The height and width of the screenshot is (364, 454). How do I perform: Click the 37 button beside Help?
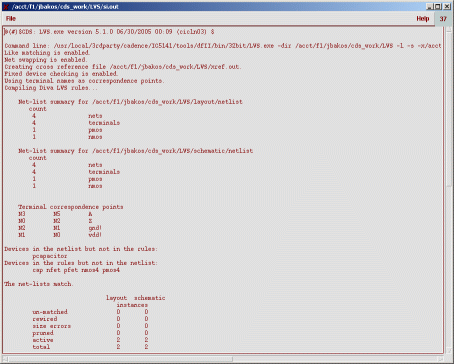click(x=443, y=19)
